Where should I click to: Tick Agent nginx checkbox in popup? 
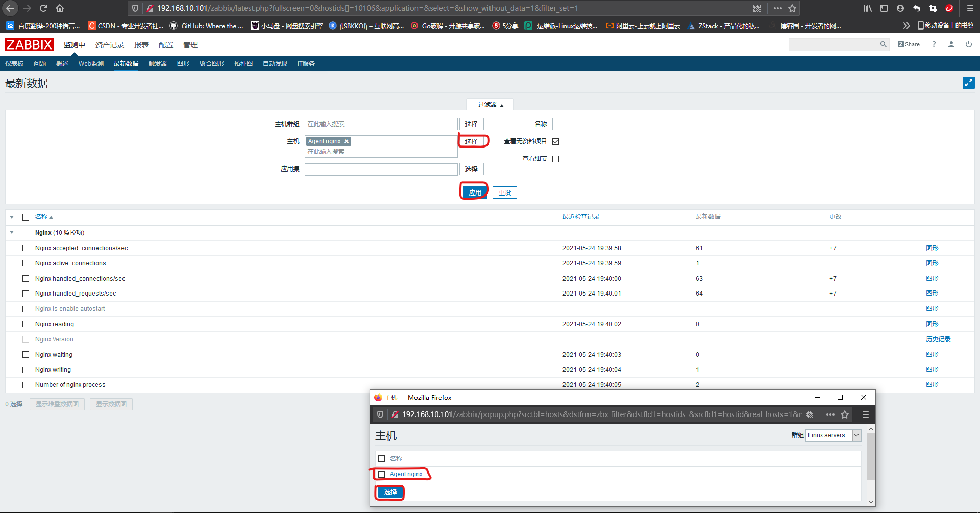381,474
